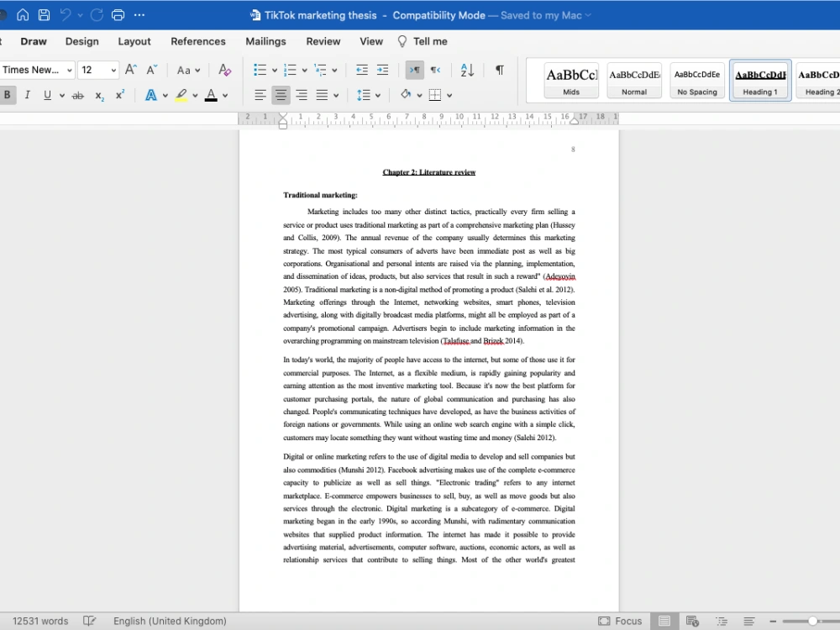Apply the Normal style
The height and width of the screenshot is (630, 840).
coord(634,81)
